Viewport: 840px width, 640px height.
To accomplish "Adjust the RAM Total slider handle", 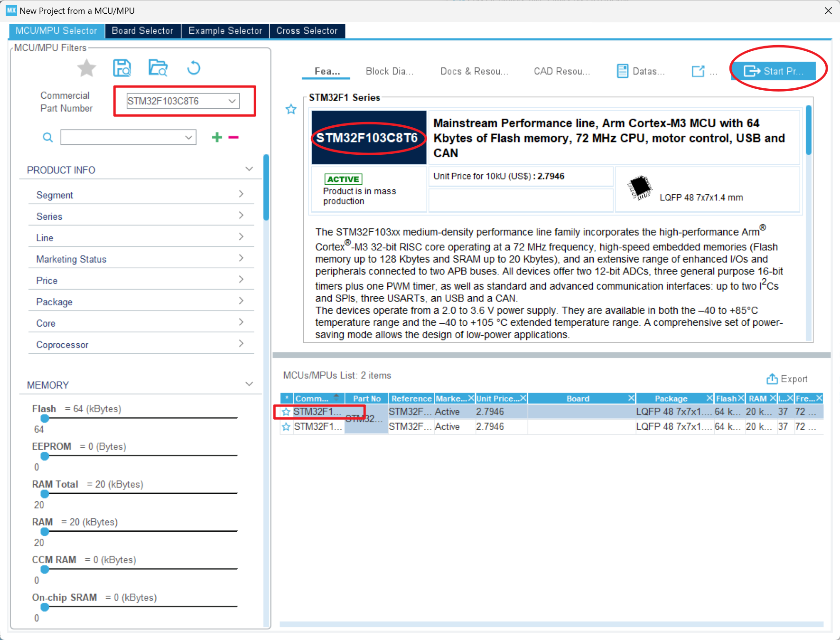I will tap(45, 494).
